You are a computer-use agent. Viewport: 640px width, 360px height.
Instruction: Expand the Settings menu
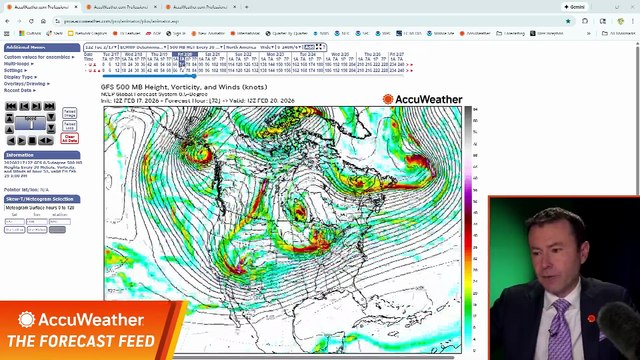coord(15,70)
